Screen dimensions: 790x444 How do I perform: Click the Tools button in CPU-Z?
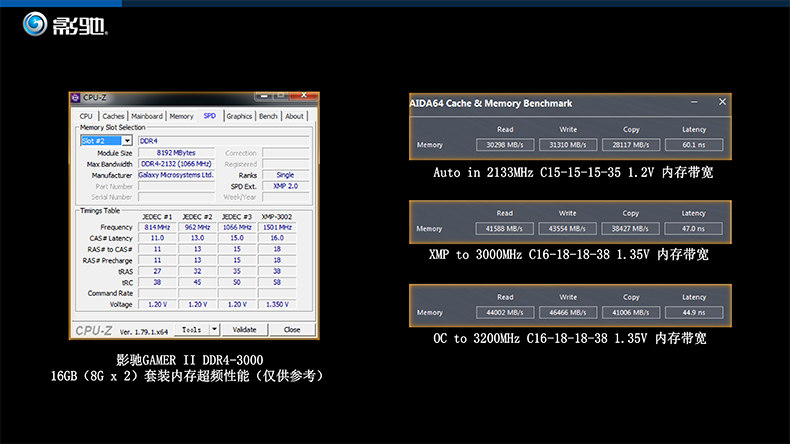(x=191, y=330)
